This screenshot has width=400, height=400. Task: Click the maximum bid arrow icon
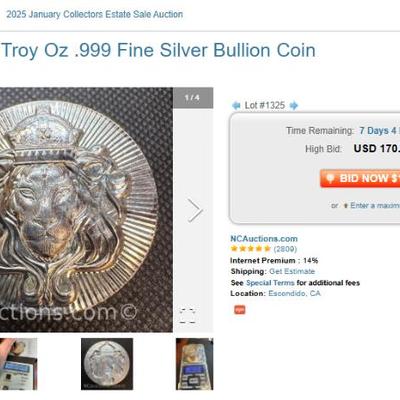click(x=346, y=206)
